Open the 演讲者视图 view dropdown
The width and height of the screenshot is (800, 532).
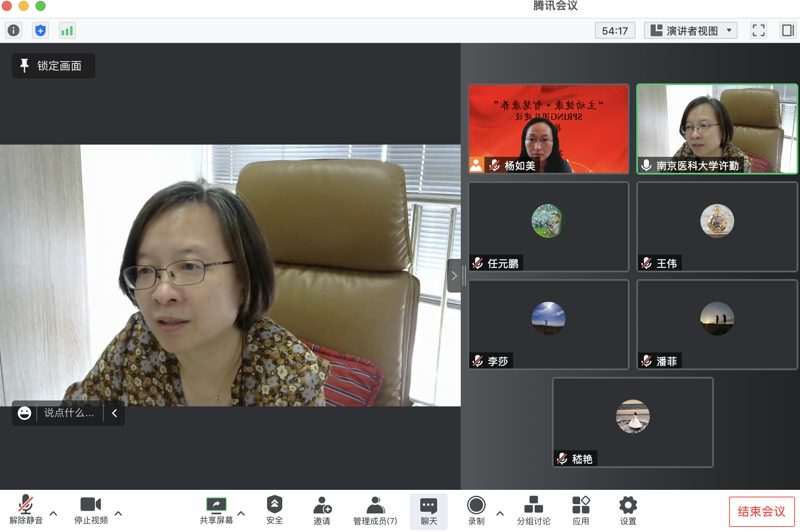690,30
